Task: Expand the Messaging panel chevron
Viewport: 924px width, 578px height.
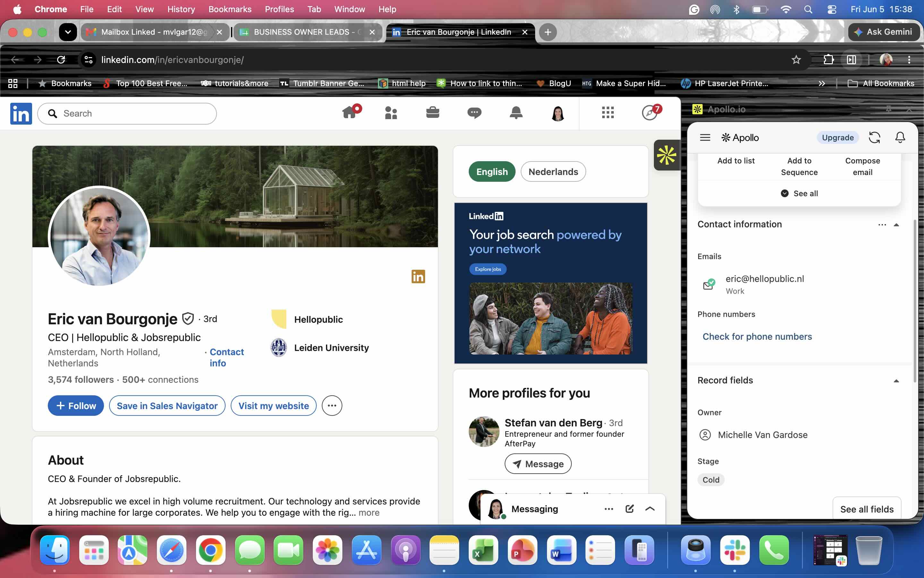Action: (x=650, y=509)
